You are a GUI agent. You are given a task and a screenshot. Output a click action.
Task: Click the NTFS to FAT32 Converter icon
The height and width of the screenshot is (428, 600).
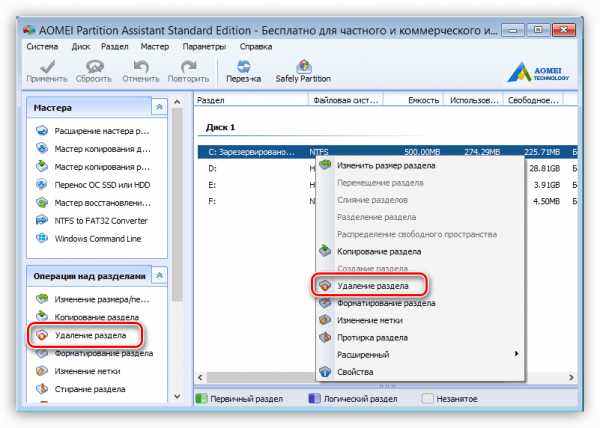(x=42, y=220)
